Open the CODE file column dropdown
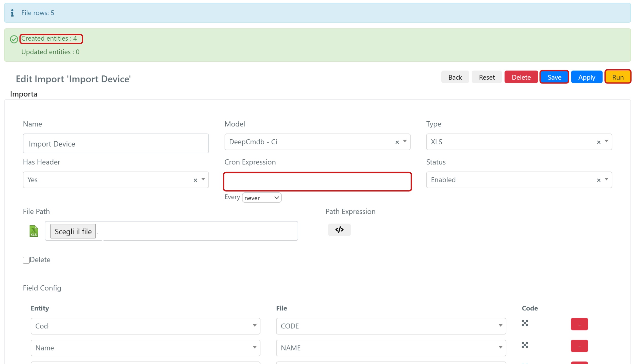The image size is (634, 364). click(x=391, y=326)
